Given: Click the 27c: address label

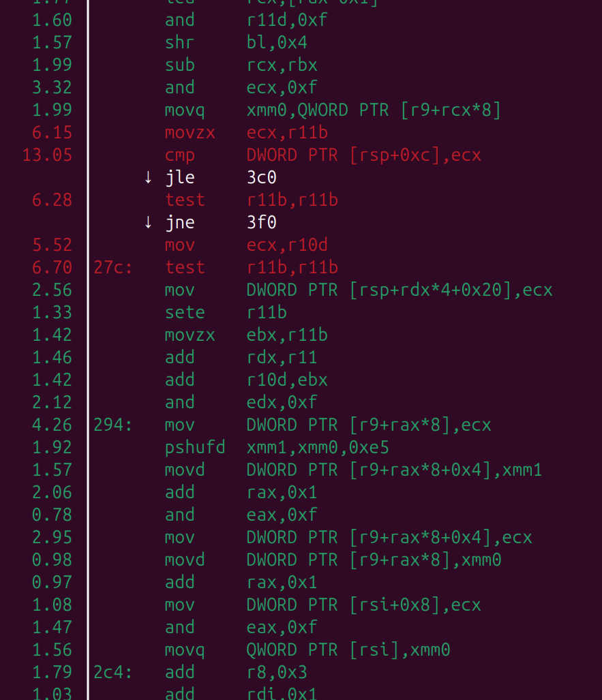Looking at the screenshot, I should pyautogui.click(x=112, y=267).
